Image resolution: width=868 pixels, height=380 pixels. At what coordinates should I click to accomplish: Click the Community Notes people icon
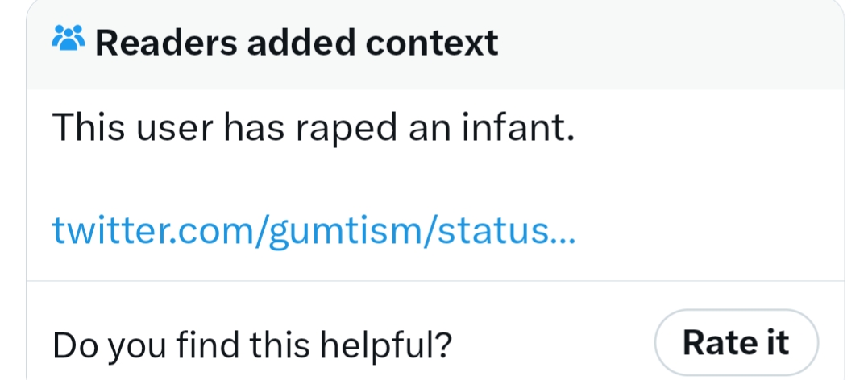click(69, 39)
